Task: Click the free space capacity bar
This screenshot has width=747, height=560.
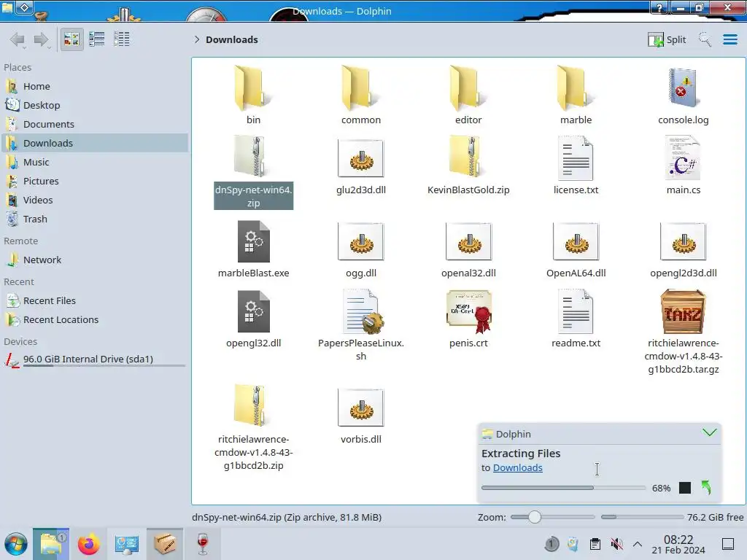Action: [642, 517]
